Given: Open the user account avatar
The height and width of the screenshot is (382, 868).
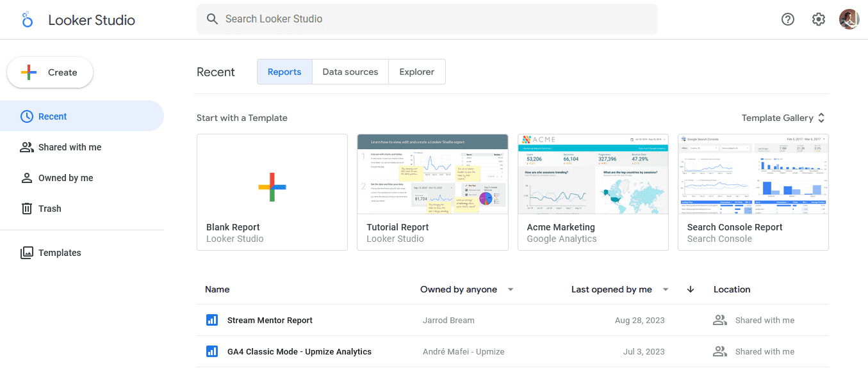Looking at the screenshot, I should (x=849, y=19).
